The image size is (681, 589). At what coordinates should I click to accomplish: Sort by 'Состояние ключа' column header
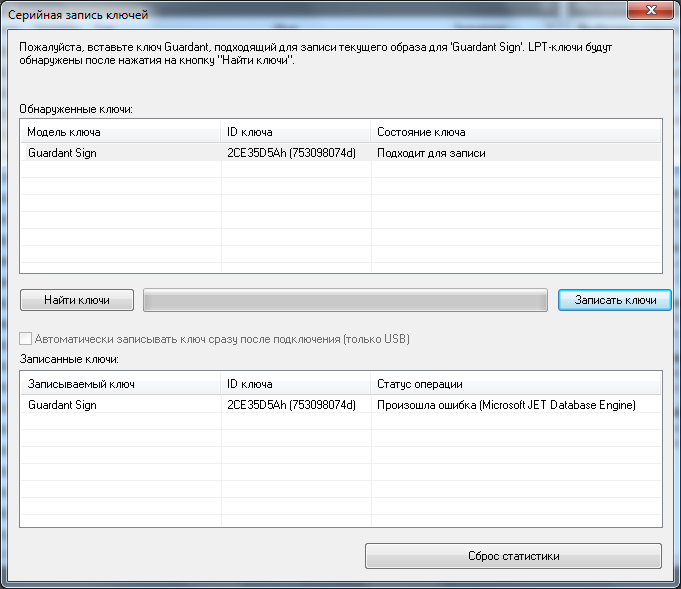[x=515, y=132]
